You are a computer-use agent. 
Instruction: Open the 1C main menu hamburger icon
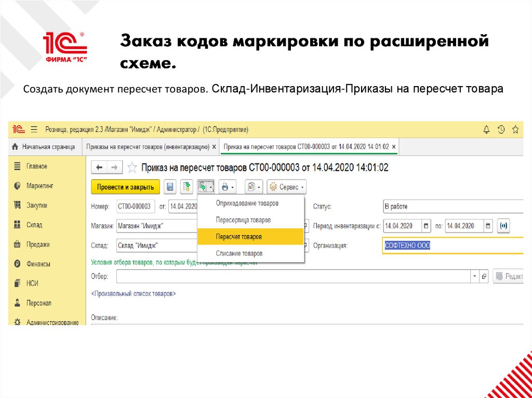point(34,130)
